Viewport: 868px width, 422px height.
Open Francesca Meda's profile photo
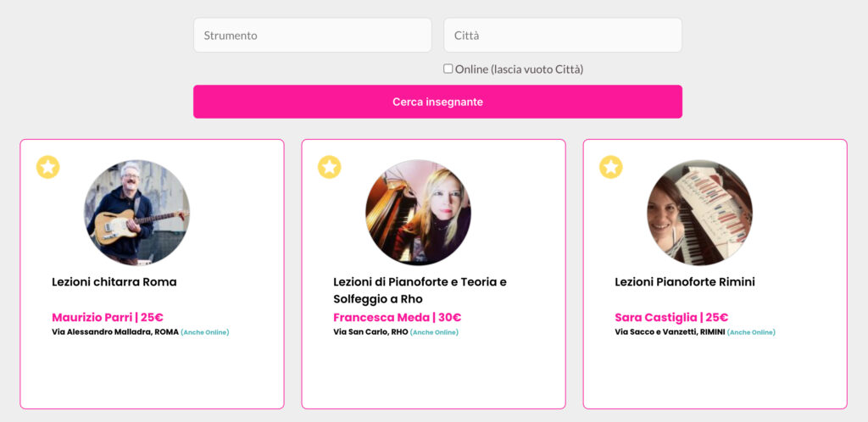[x=418, y=213]
